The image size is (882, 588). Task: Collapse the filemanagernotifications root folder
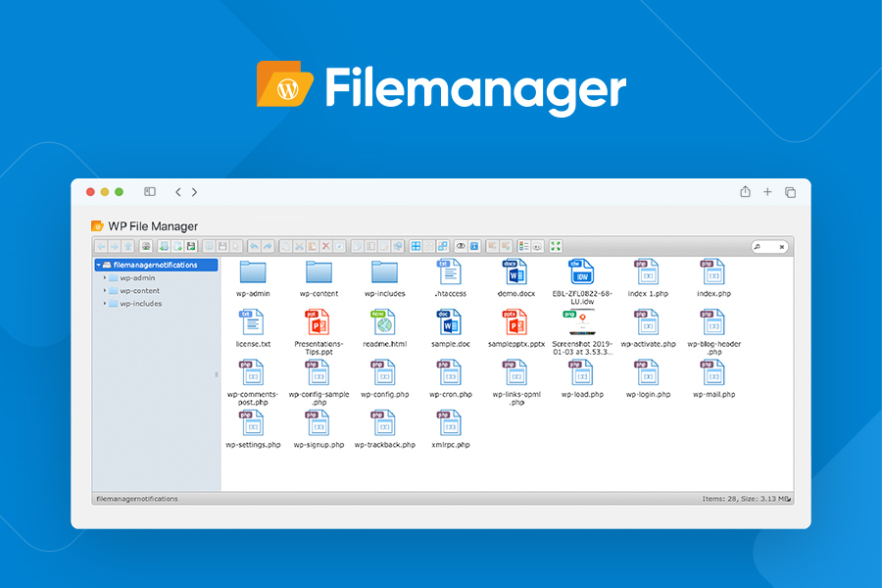pyautogui.click(x=98, y=265)
